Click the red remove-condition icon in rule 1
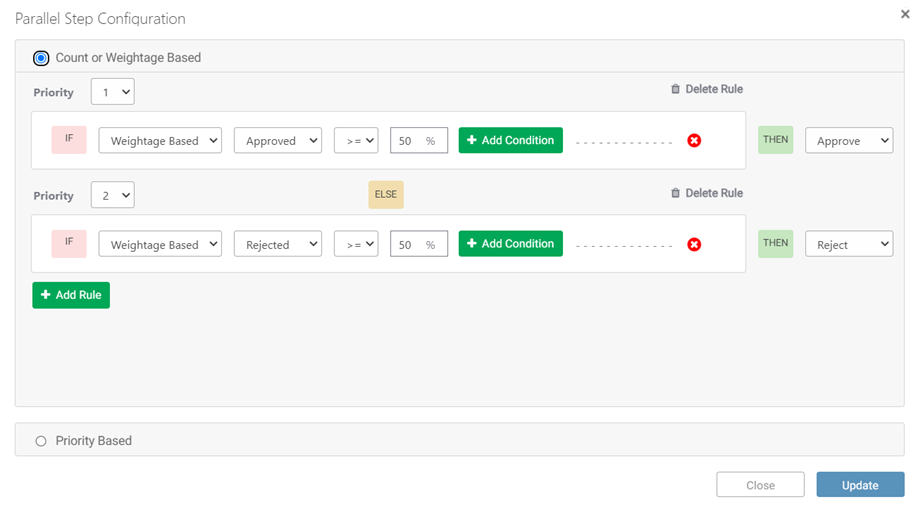Viewport: 923px width, 516px height. pyautogui.click(x=694, y=141)
